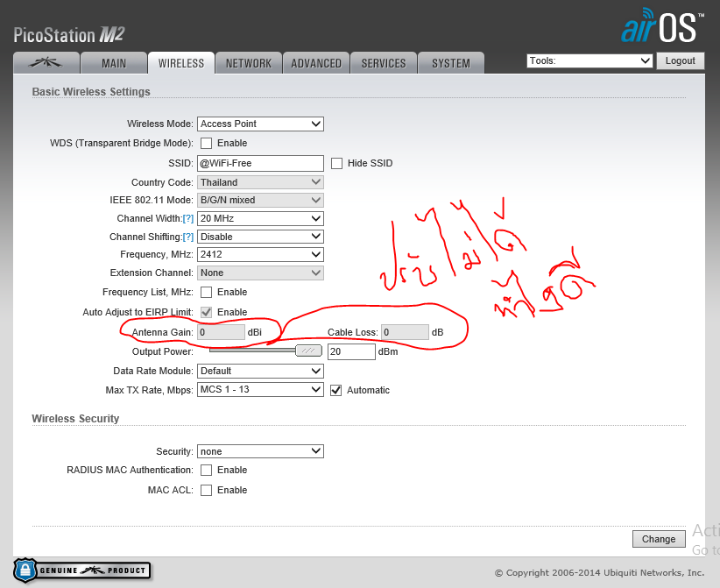This screenshot has width=720, height=588.
Task: Switch to the SERVICES tab
Action: [384, 63]
